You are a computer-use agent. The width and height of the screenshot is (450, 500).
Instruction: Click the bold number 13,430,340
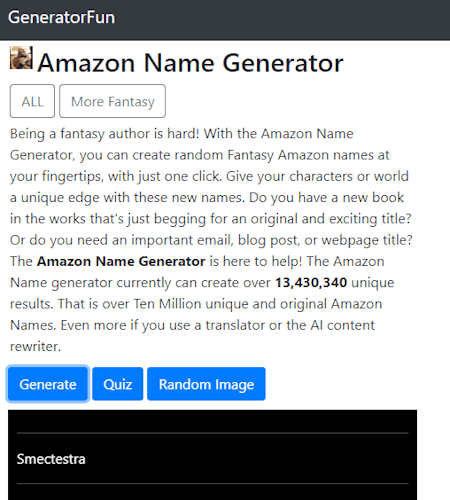pos(311,283)
